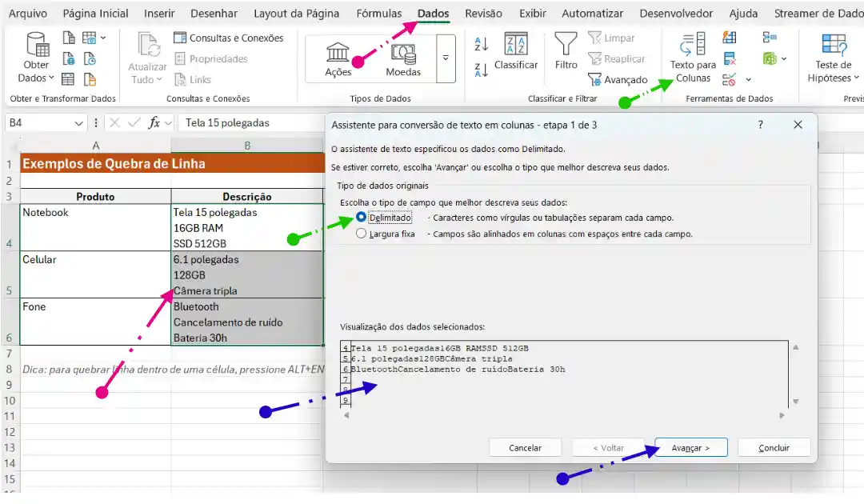The image size is (864, 504).
Task: Click the Flash Fill lightning icon
Action: pyautogui.click(x=729, y=38)
